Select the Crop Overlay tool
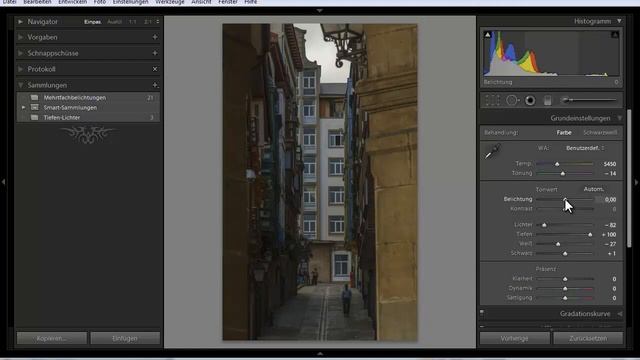The width and height of the screenshot is (640, 360). tap(493, 100)
